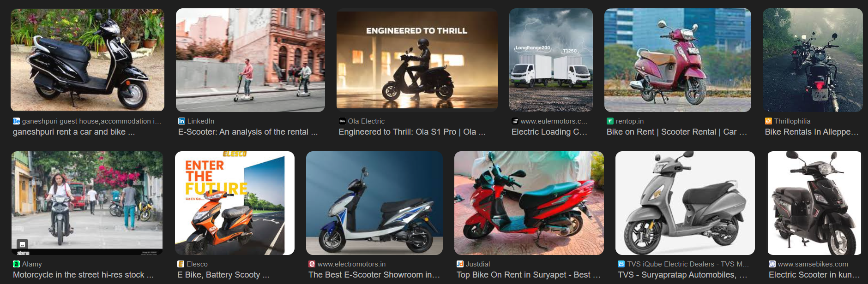Screen dimensions: 868x284
Task: Click the LinkedIn favicon icon
Action: (181, 121)
